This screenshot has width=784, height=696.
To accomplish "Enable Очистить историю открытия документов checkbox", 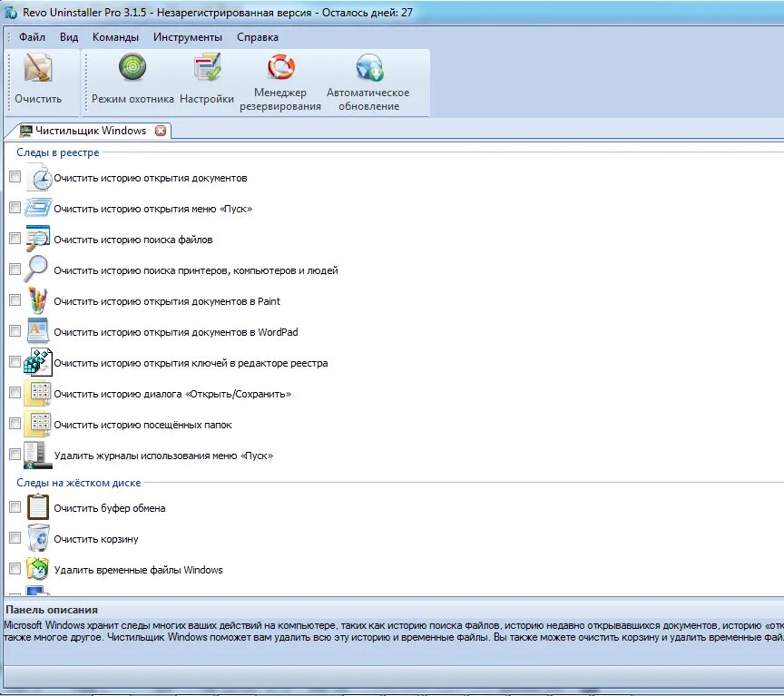I will click(x=15, y=177).
